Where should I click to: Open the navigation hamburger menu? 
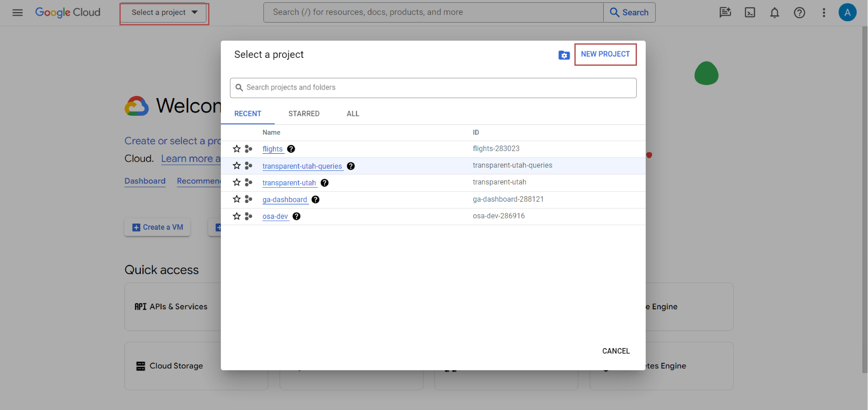17,12
